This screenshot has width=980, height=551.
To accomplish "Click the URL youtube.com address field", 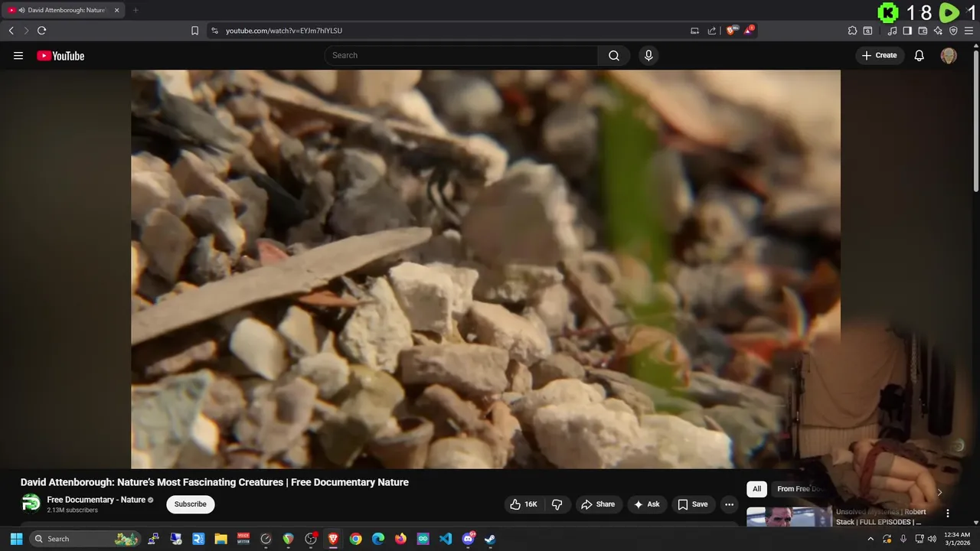I will click(284, 31).
